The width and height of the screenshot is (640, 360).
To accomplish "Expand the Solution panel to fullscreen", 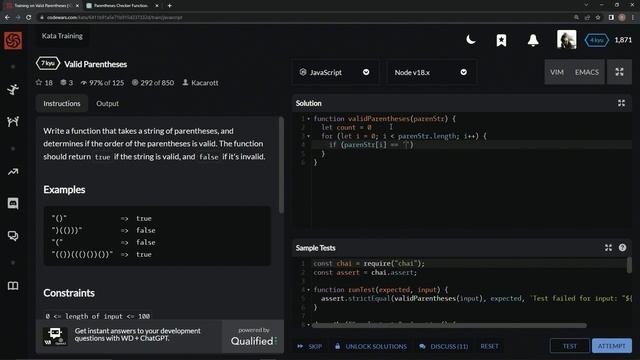I will point(621,103).
